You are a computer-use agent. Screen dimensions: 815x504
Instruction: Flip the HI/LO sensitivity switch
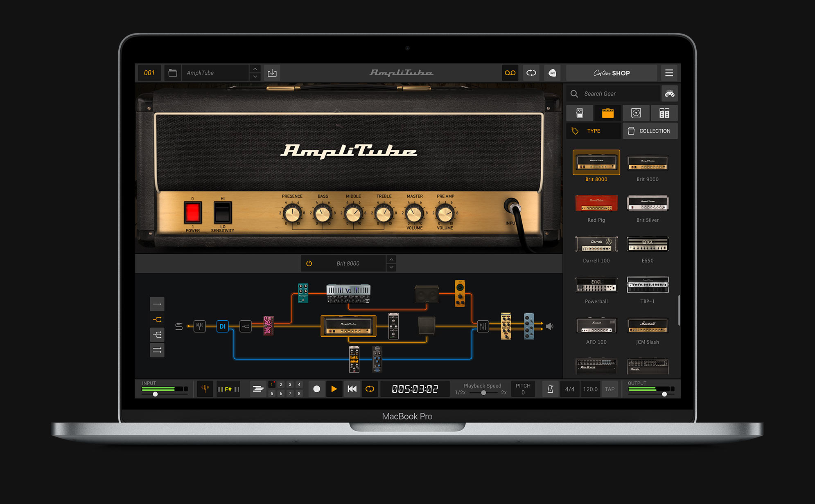coord(223,213)
